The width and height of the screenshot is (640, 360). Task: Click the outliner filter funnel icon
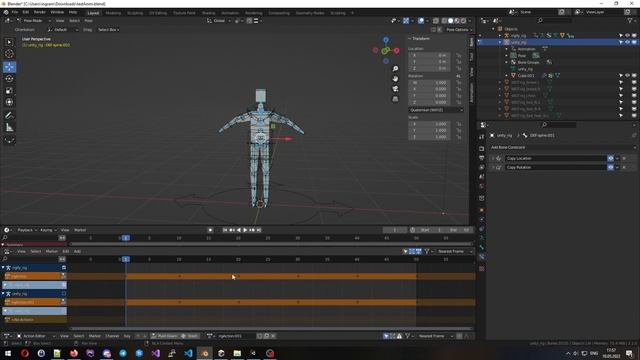pos(630,20)
